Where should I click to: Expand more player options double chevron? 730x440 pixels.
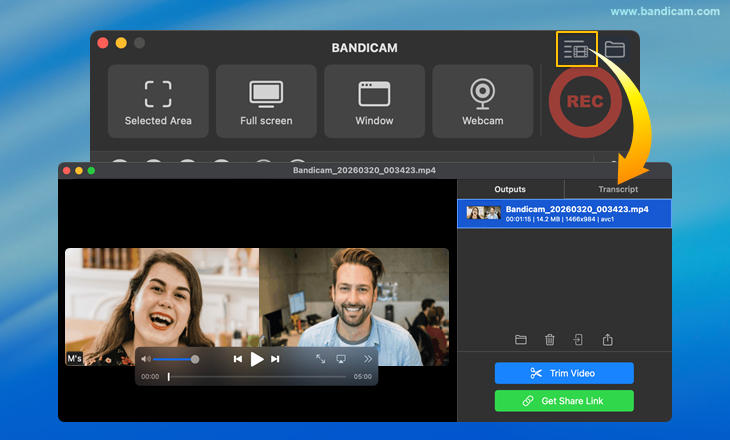click(368, 359)
